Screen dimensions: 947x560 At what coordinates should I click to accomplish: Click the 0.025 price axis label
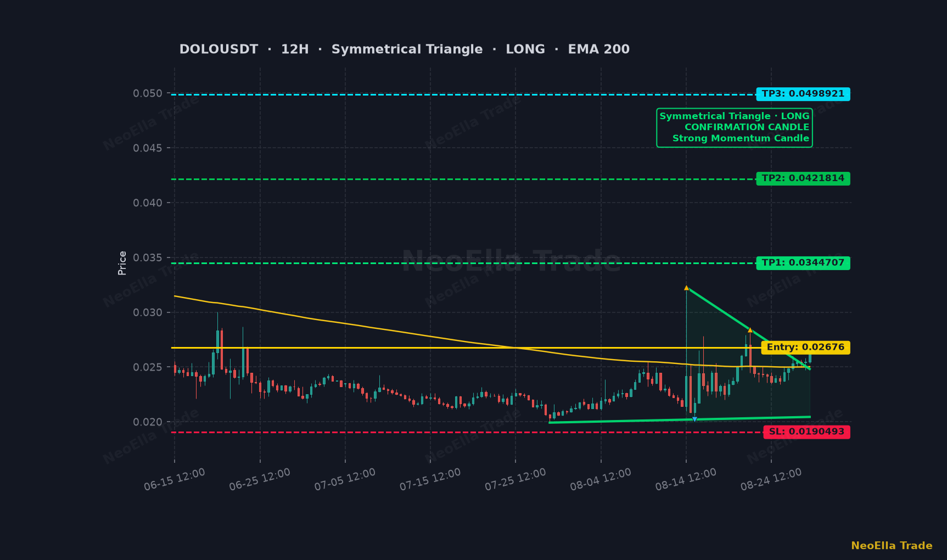tap(148, 367)
